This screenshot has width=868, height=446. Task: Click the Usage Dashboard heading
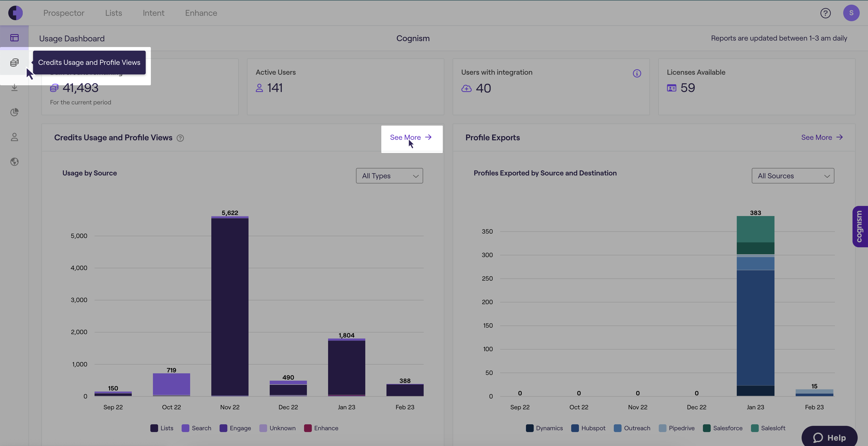72,39
